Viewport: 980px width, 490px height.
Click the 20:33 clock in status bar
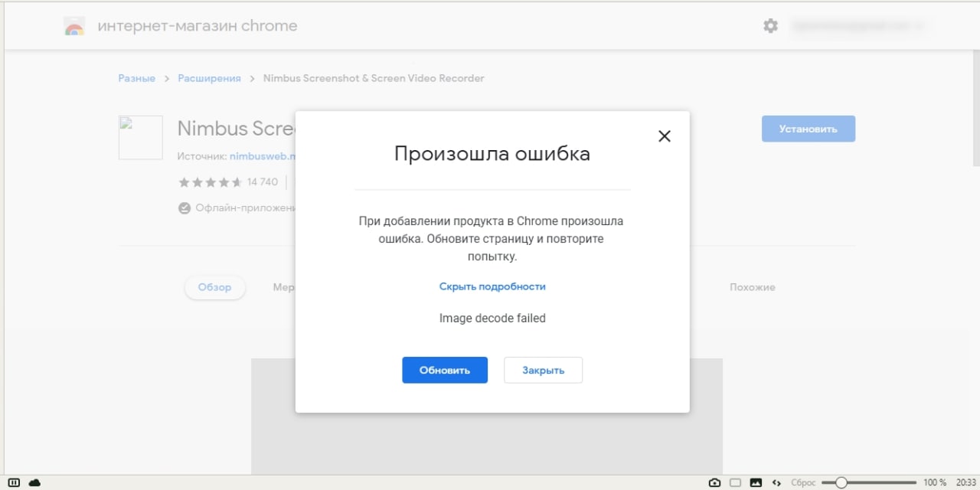pos(965,483)
